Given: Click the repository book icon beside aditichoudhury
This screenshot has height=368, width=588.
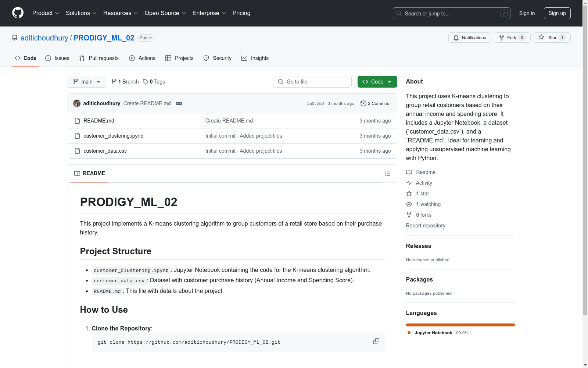Looking at the screenshot, I should [15, 38].
